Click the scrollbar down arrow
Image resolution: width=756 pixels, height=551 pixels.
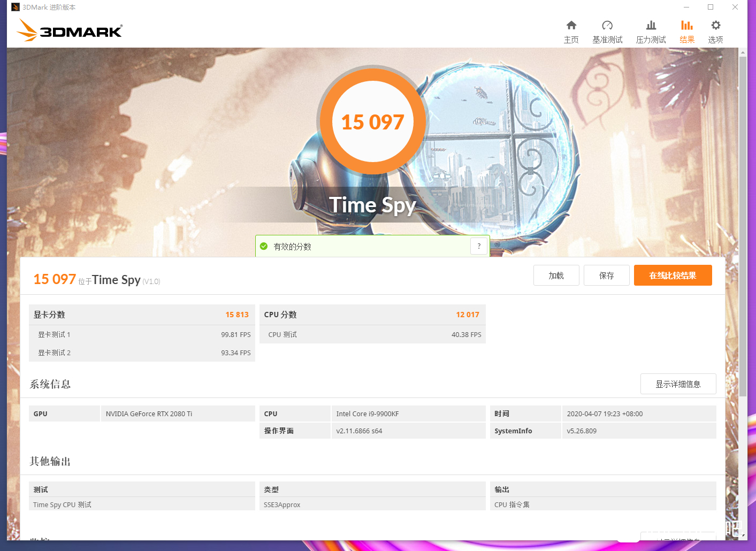(x=743, y=535)
